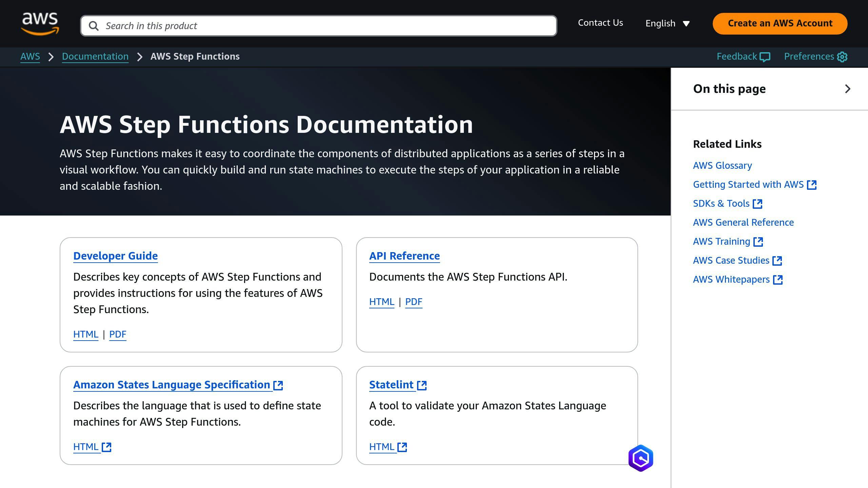The width and height of the screenshot is (868, 488).
Task: Click the Feedback speech bubble icon
Action: [765, 57]
